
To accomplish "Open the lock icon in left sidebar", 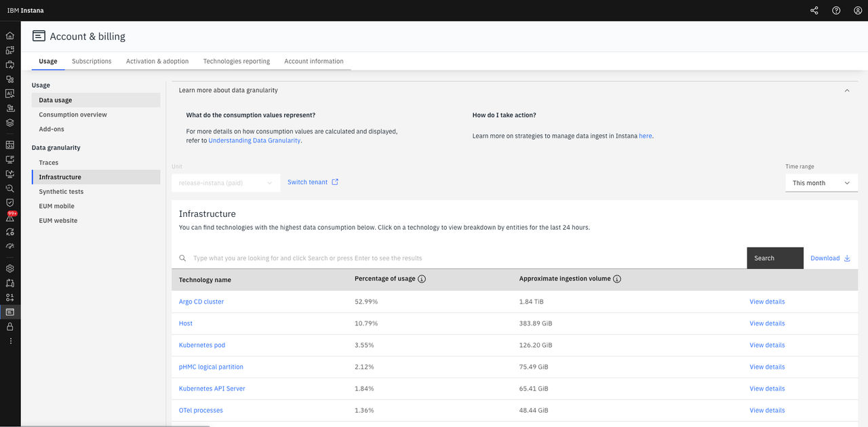I will tap(9, 327).
